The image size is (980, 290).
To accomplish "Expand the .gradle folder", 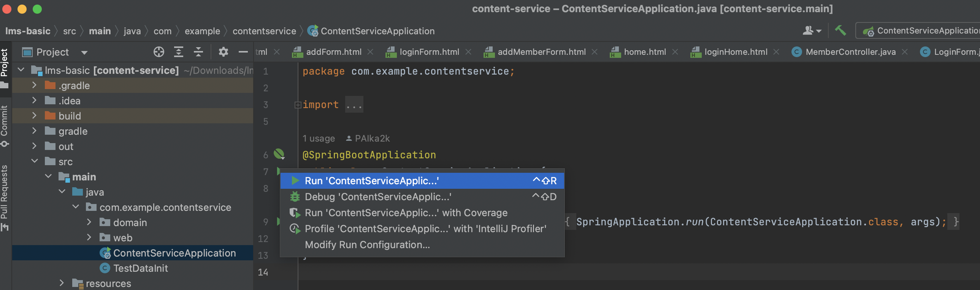I will [34, 85].
